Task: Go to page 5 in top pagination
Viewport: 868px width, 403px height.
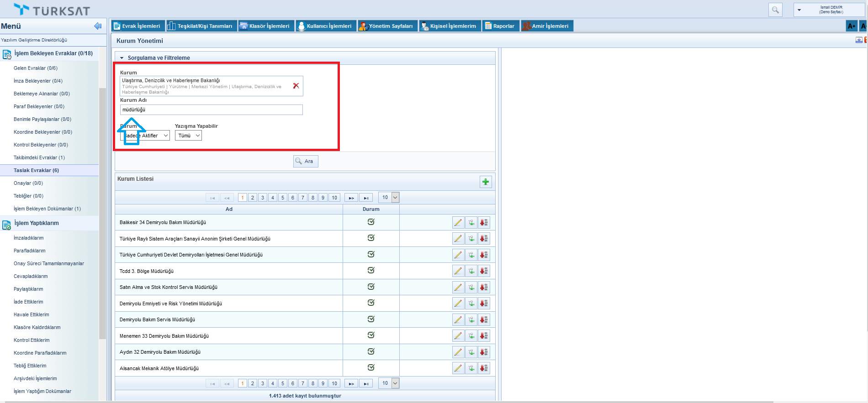Action: click(283, 198)
